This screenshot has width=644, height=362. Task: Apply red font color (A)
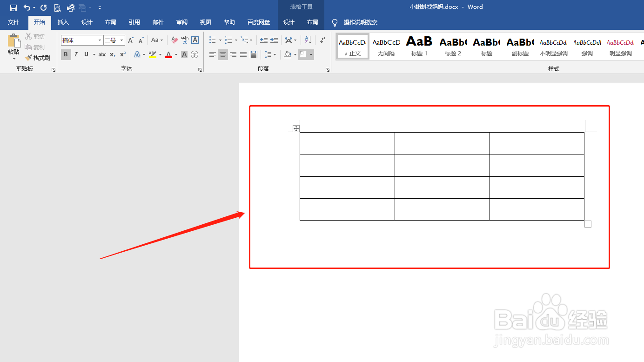tap(168, 54)
